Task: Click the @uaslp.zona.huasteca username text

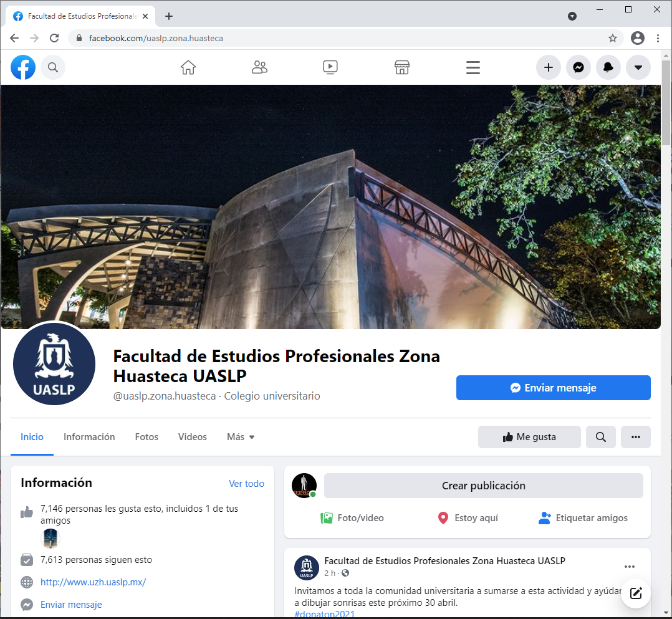Action: pyautogui.click(x=165, y=396)
